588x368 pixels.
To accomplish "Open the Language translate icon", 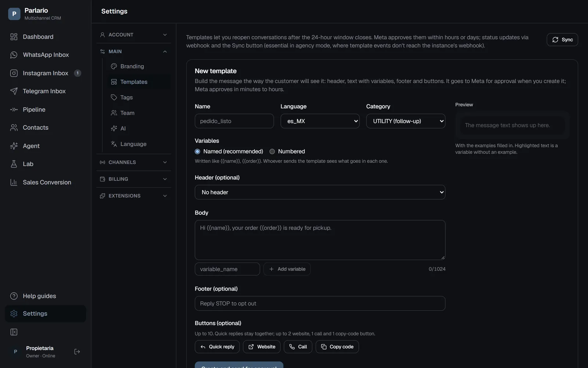I will click(x=114, y=144).
